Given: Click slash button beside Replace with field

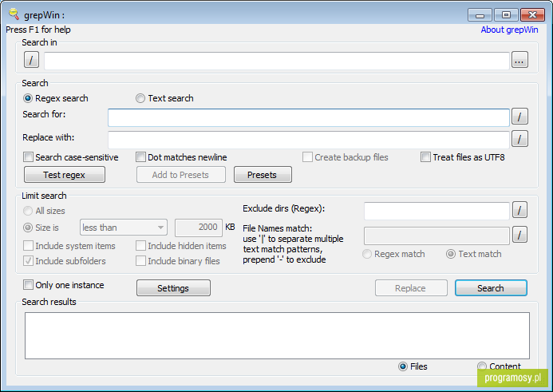Looking at the screenshot, I should [519, 139].
